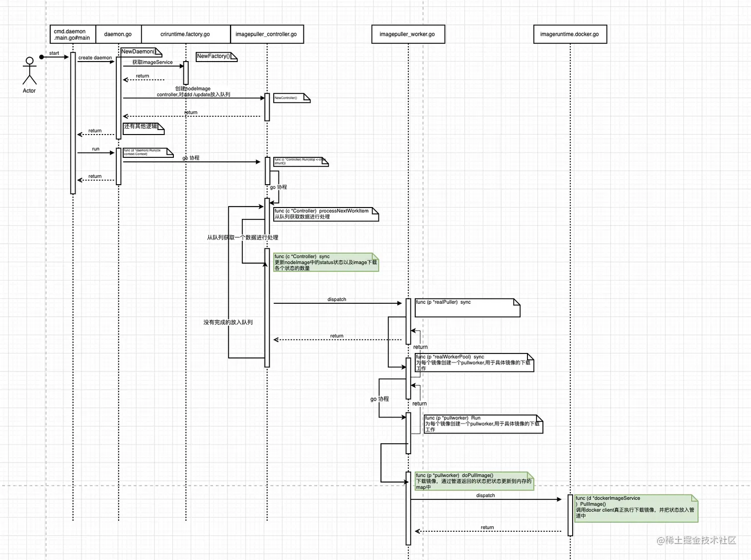
Task: Select the realPuller sync note
Action: 466,308
